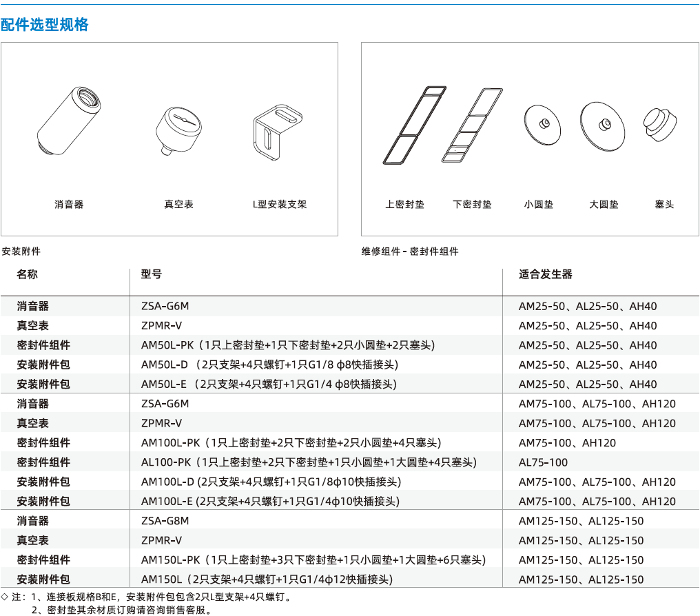Click generator cell in AM150L-PK row
This screenshot has height=616, width=700.
pos(581,560)
